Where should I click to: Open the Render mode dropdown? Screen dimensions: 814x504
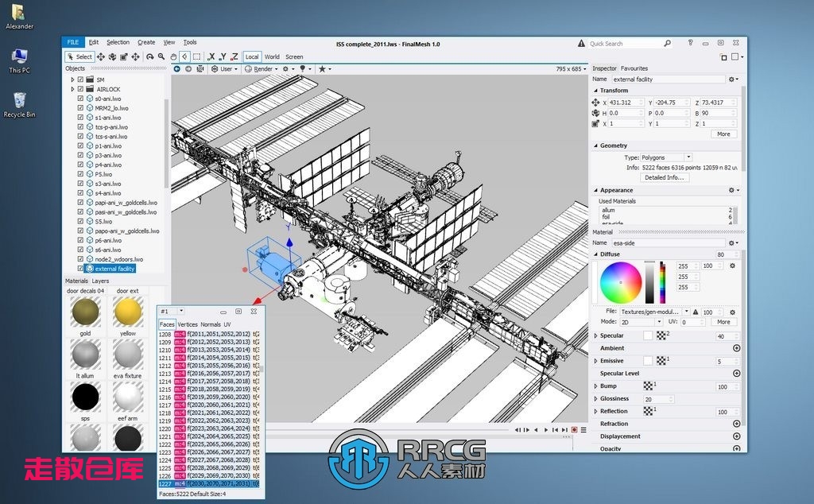tap(261, 68)
